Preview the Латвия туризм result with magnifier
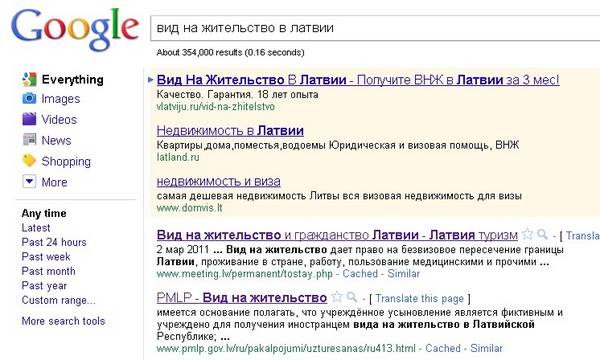 click(x=542, y=234)
